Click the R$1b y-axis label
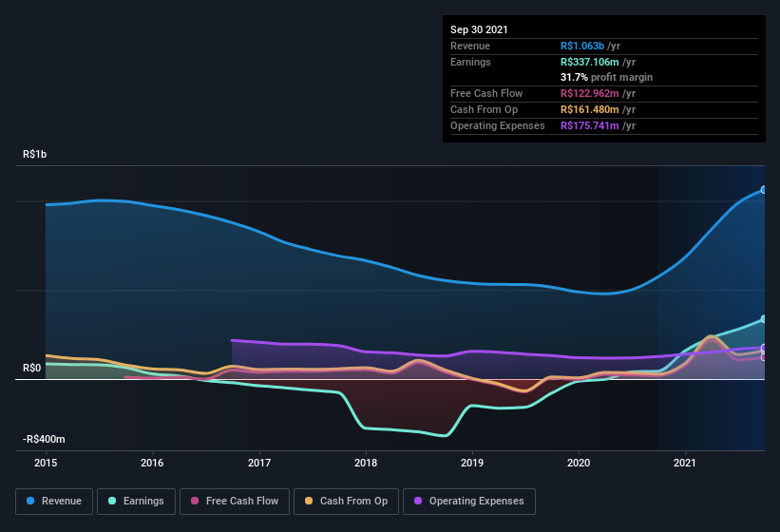The width and height of the screenshot is (780, 532). click(x=35, y=154)
